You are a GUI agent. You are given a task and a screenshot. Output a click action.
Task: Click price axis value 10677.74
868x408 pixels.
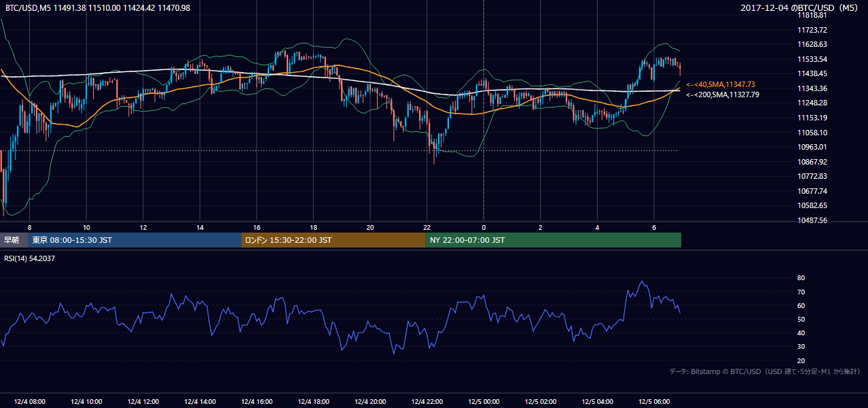(812, 191)
